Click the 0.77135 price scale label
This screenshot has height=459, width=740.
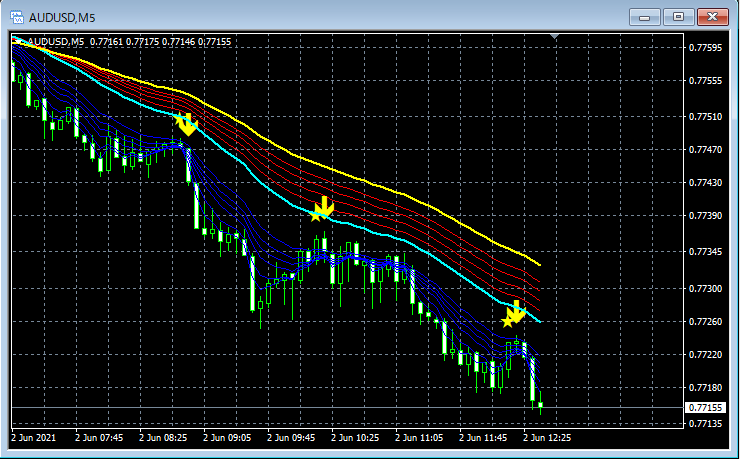click(705, 424)
